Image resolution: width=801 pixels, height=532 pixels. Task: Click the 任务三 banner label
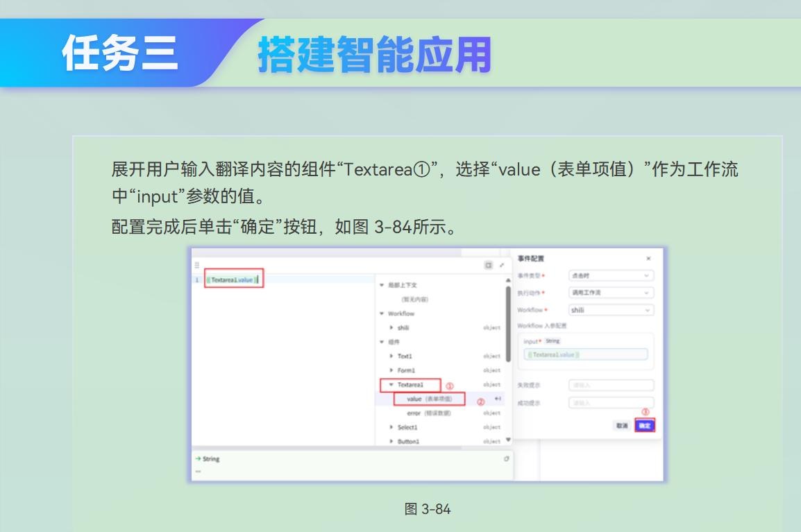pos(120,53)
